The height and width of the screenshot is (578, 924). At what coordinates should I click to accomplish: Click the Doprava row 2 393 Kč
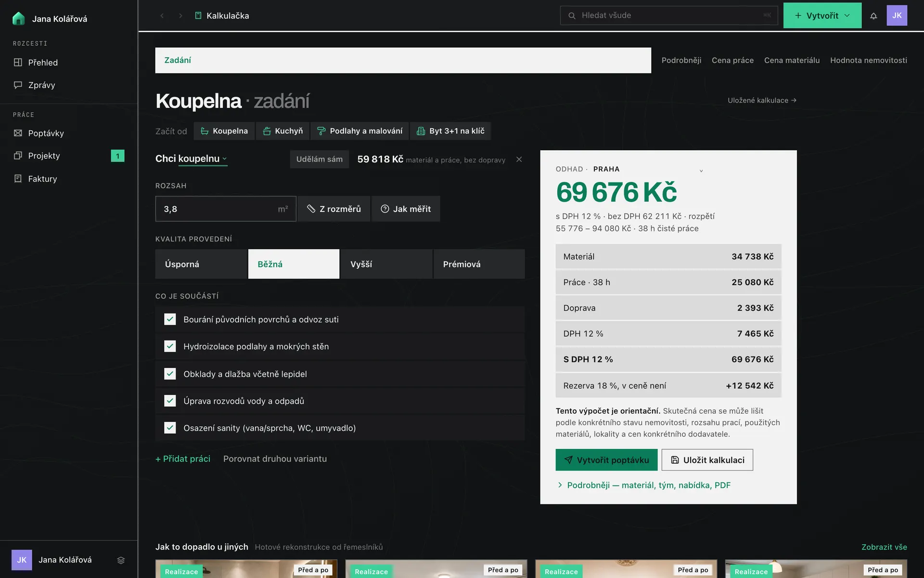(668, 308)
